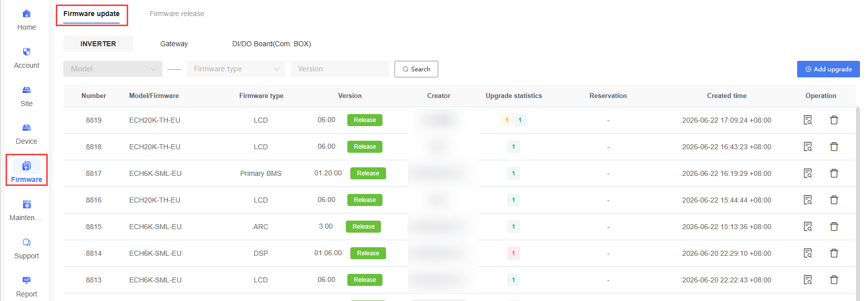This screenshot has width=868, height=301.
Task: View details icon for upgrade 8814
Action: pos(808,253)
